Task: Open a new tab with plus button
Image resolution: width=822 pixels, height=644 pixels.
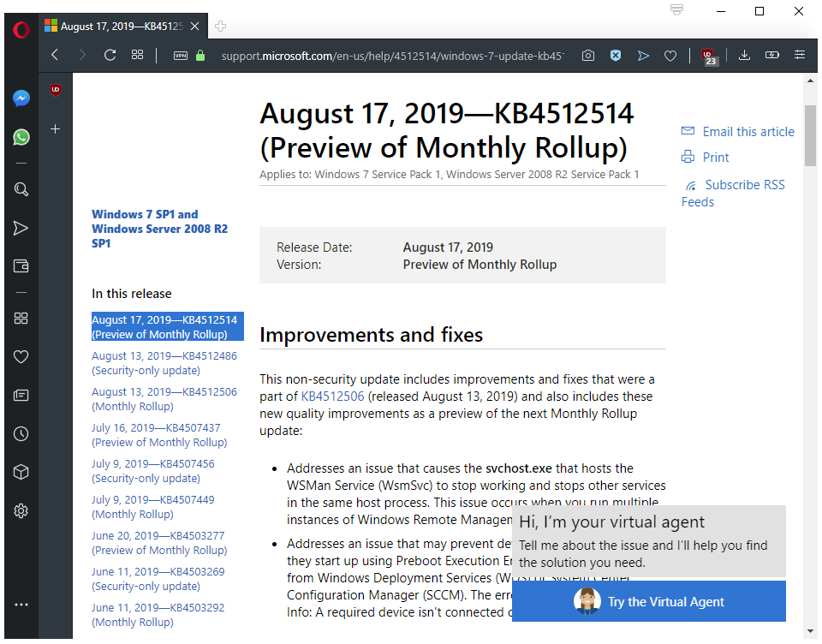Action: point(220,27)
